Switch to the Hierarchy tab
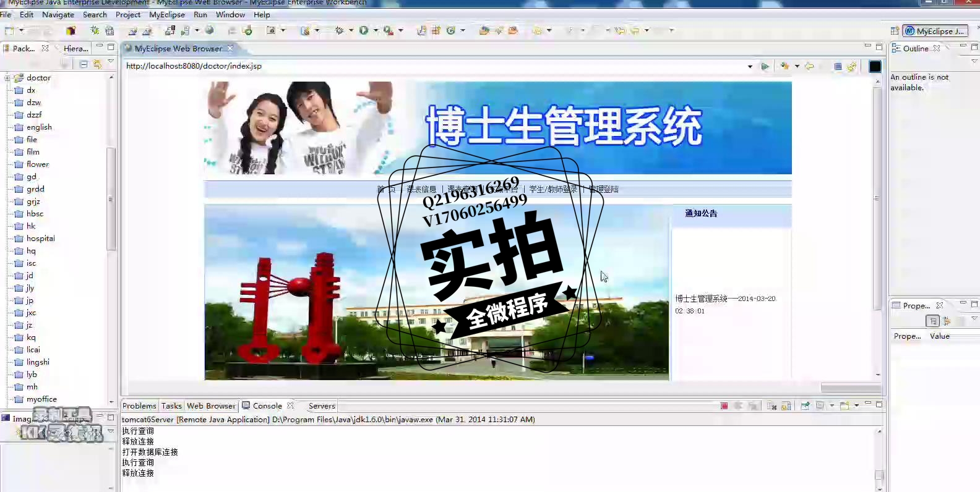The height and width of the screenshot is (492, 980). (x=76, y=48)
